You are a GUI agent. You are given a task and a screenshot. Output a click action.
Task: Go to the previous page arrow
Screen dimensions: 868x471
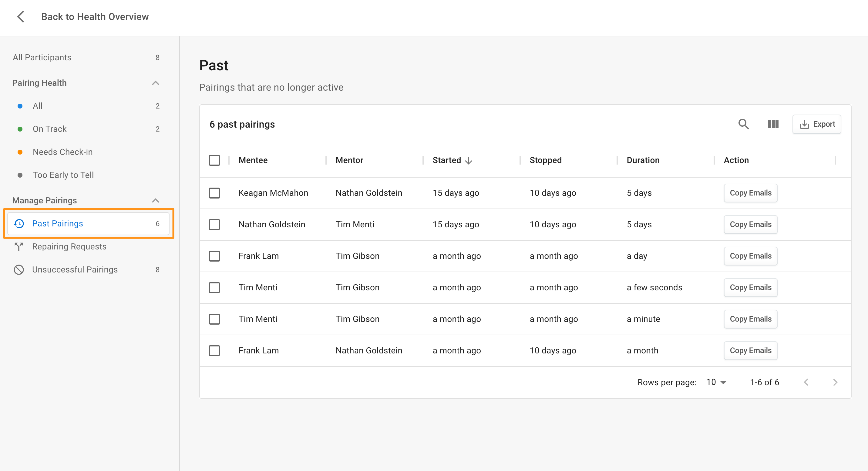point(806,382)
